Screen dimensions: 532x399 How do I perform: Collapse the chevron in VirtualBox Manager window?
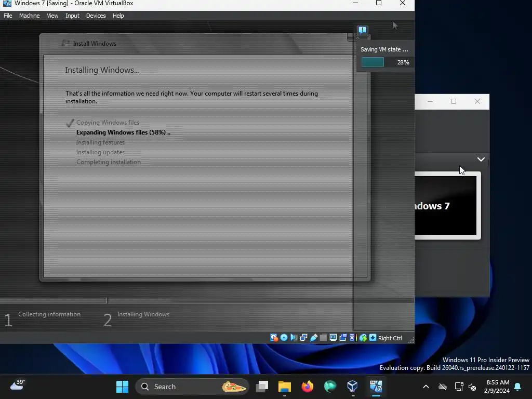click(x=481, y=159)
